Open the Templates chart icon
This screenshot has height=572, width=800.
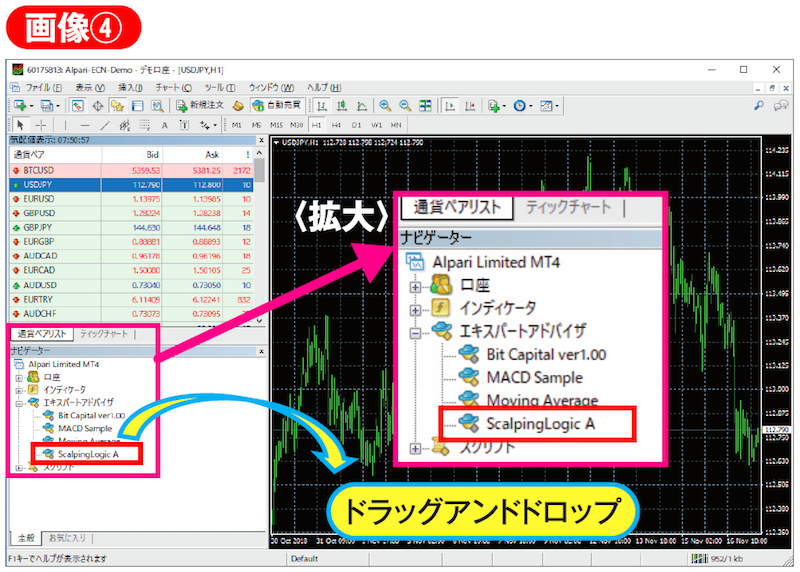click(546, 106)
